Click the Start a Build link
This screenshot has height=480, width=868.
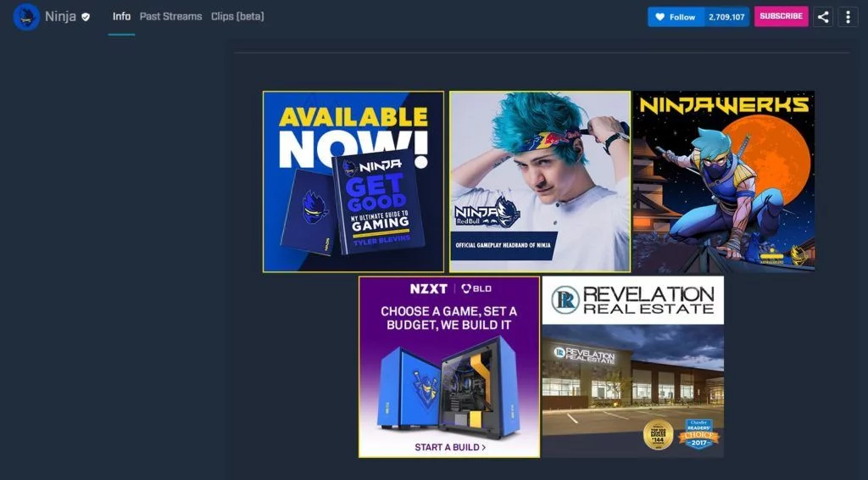click(450, 447)
